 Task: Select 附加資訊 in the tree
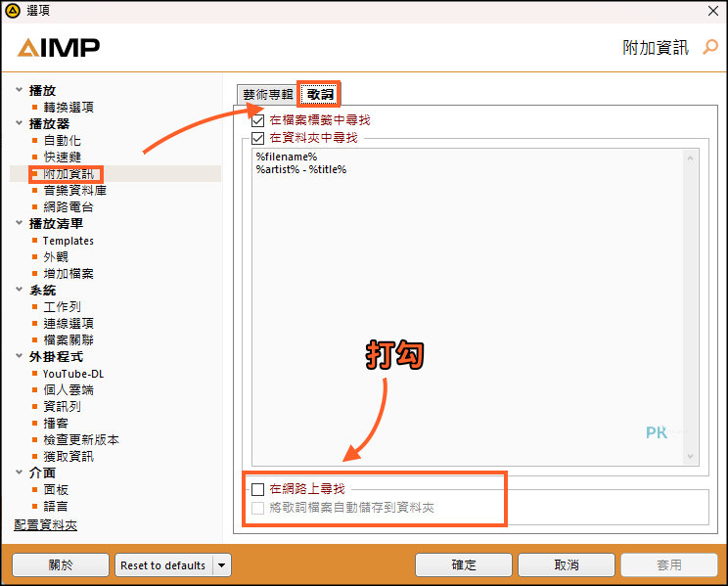(68, 174)
